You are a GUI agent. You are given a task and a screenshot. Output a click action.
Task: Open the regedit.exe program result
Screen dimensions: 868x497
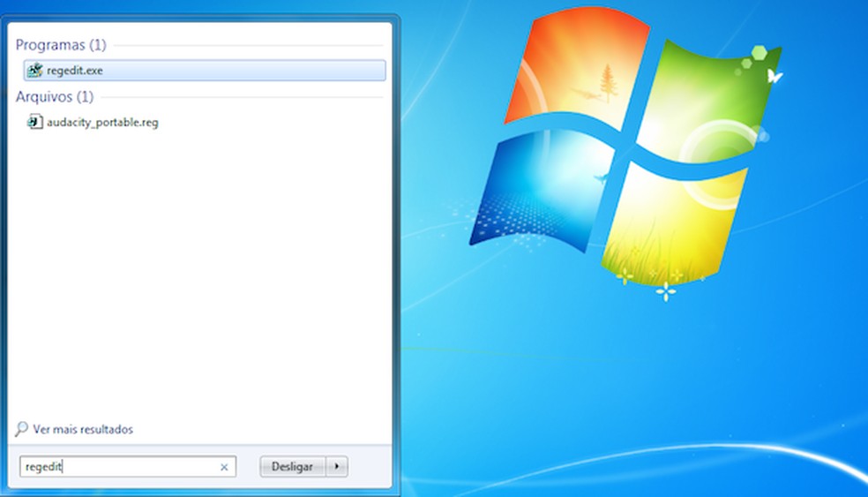point(205,71)
